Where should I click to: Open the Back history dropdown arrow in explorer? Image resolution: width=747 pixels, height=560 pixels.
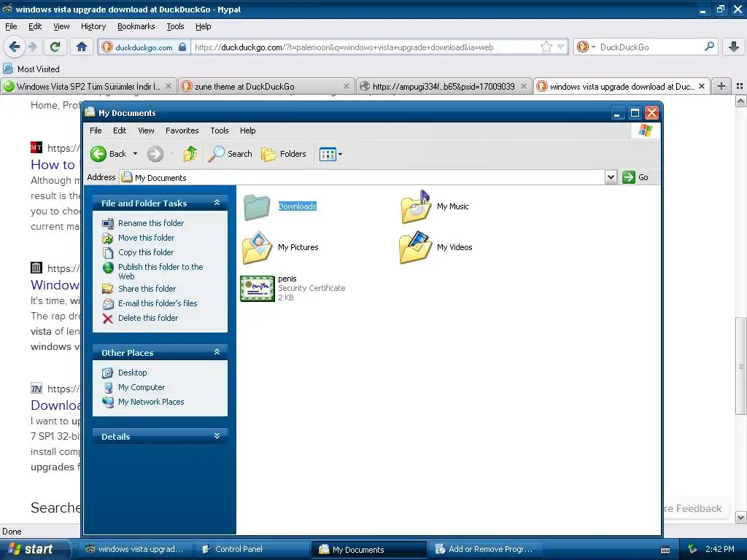pyautogui.click(x=135, y=154)
